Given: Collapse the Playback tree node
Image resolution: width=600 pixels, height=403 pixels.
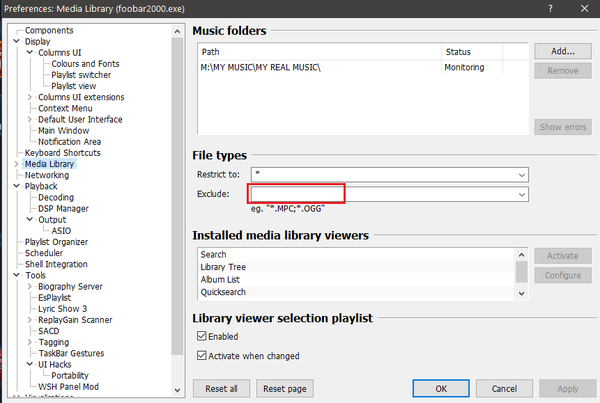Looking at the screenshot, I should [x=17, y=186].
